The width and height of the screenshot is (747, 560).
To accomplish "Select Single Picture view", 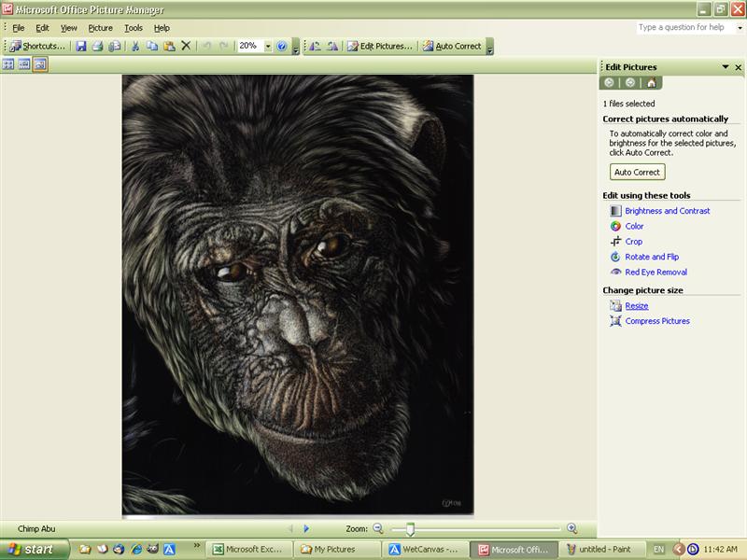I will coord(40,64).
